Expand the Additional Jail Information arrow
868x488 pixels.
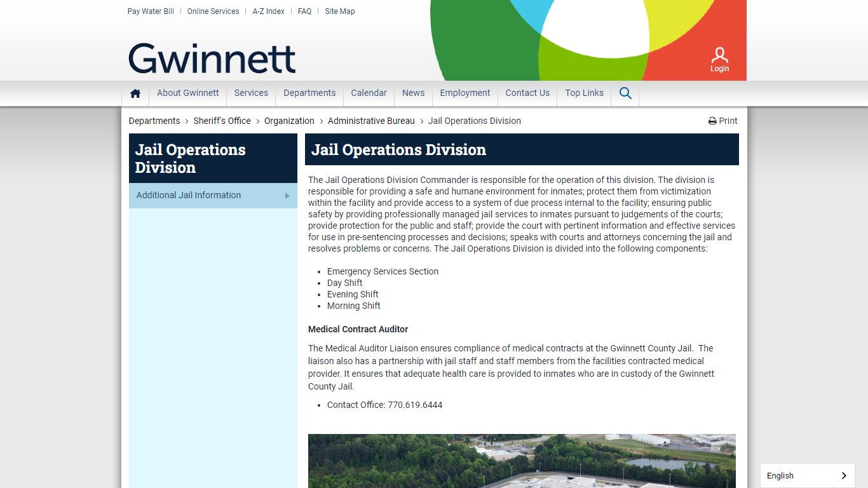(x=287, y=196)
